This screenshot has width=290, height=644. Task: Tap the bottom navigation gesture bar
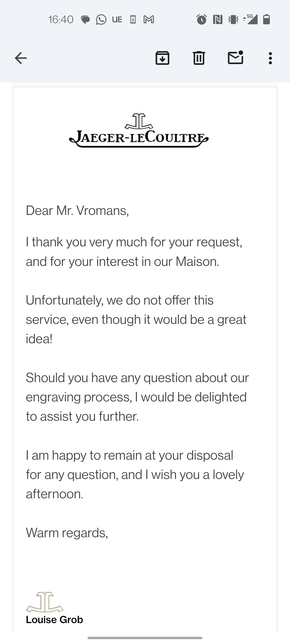click(x=145, y=638)
